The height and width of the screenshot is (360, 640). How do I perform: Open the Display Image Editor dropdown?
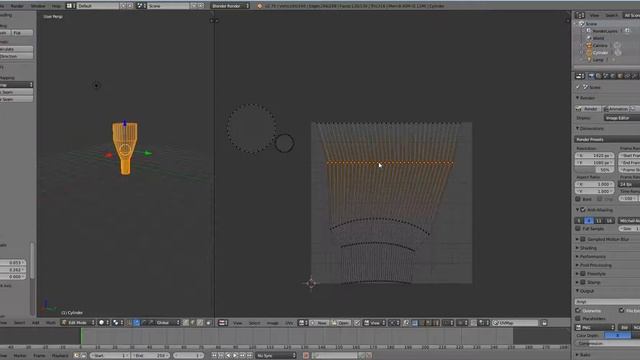coord(622,118)
